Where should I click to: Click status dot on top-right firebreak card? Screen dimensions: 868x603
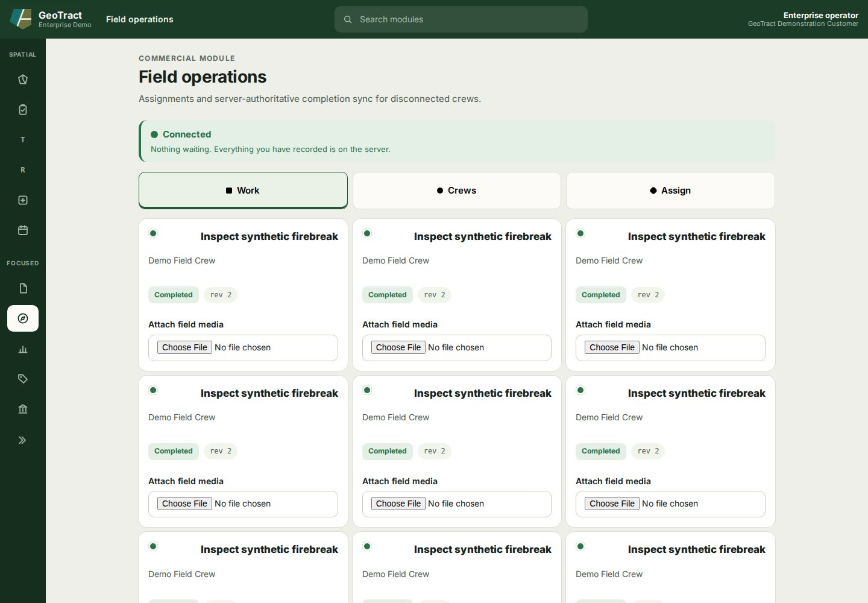[580, 233]
